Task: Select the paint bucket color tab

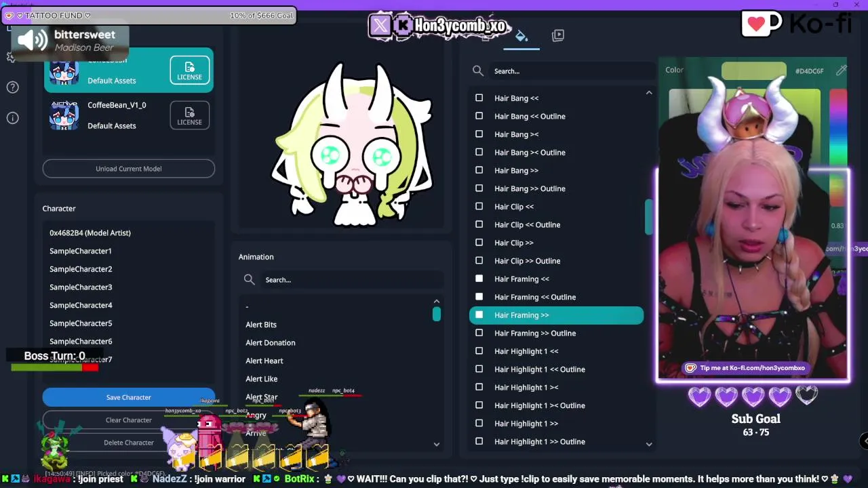Action: [x=521, y=36]
